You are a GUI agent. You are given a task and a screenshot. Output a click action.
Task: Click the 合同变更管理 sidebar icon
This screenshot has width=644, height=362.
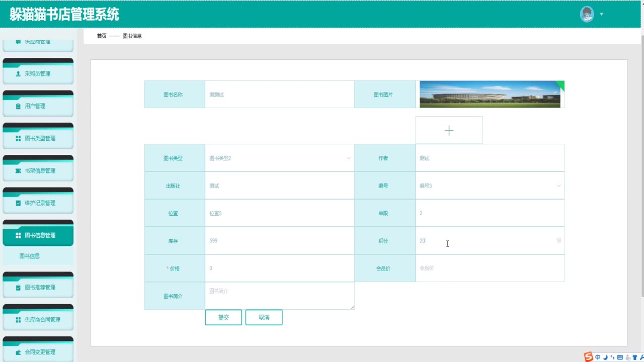[x=19, y=352]
